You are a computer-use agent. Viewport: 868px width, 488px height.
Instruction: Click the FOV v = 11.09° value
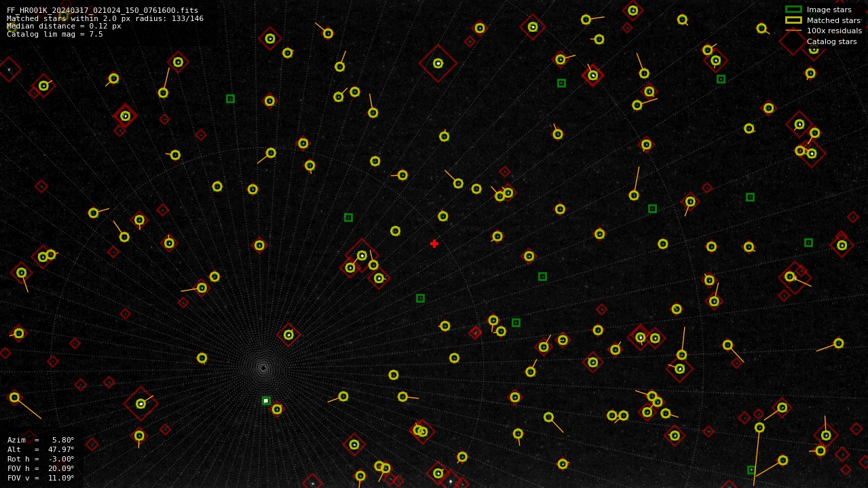tap(41, 478)
